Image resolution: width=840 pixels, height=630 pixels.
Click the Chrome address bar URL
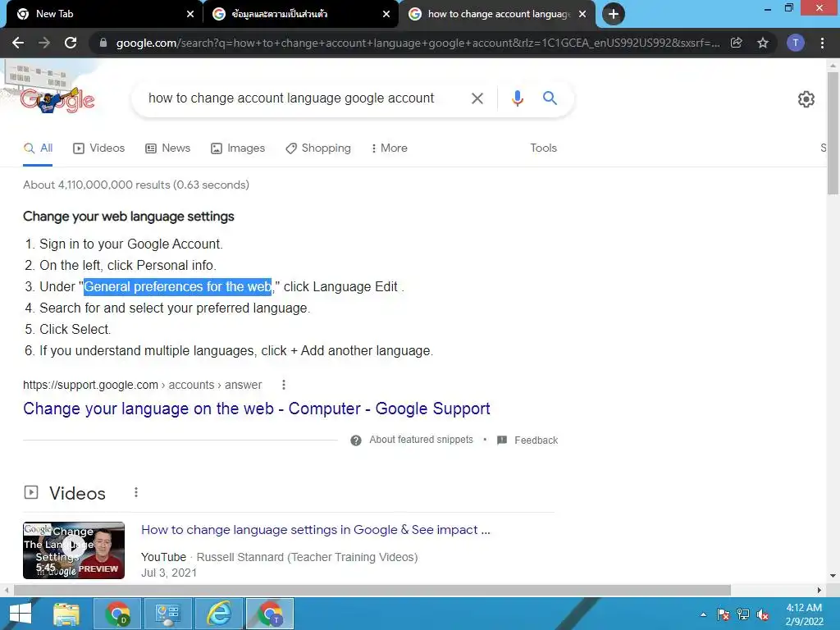click(418, 43)
